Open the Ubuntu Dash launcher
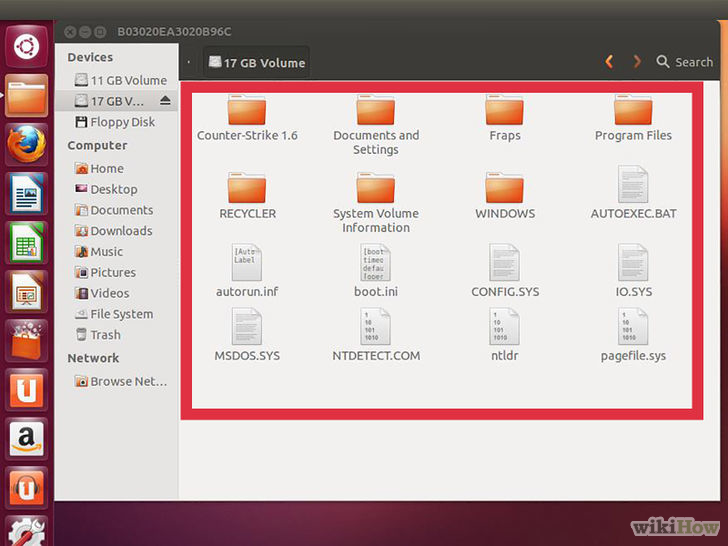Viewport: 728px width, 546px height. [x=26, y=46]
